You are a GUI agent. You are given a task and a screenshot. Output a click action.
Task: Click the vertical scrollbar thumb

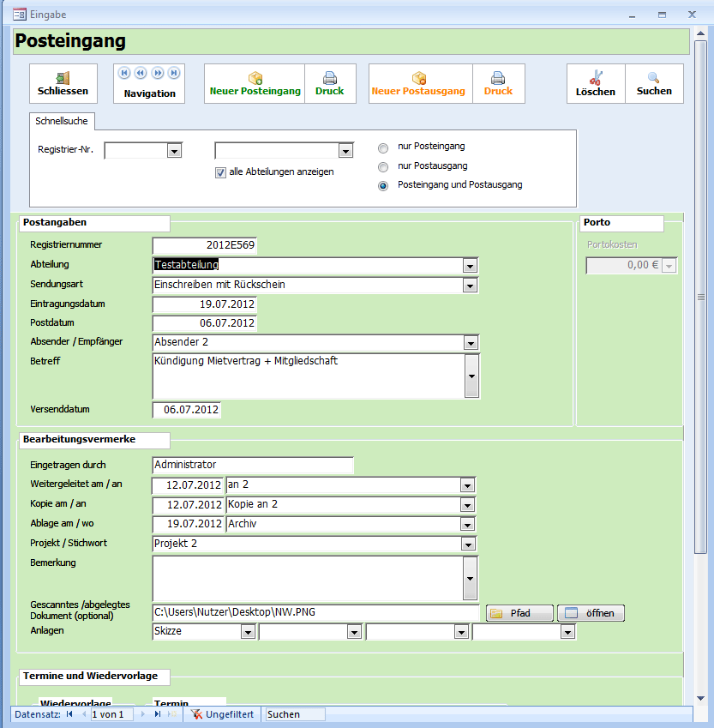click(x=700, y=298)
